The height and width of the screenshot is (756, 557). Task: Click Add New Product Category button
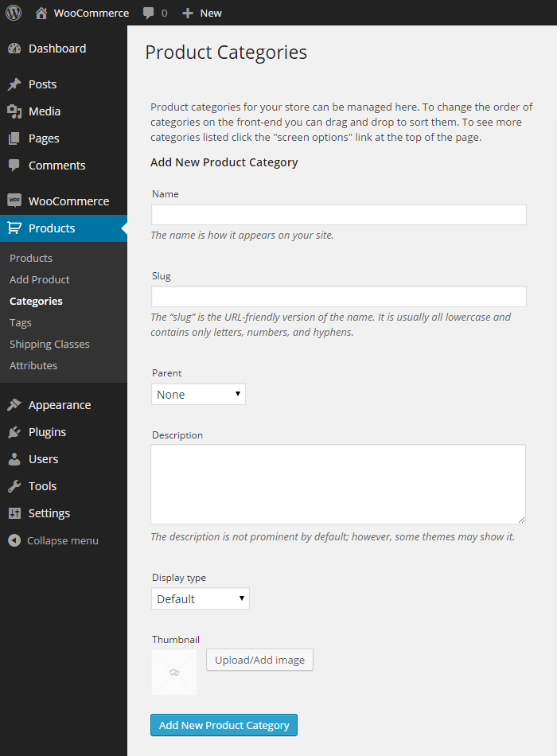(x=224, y=725)
